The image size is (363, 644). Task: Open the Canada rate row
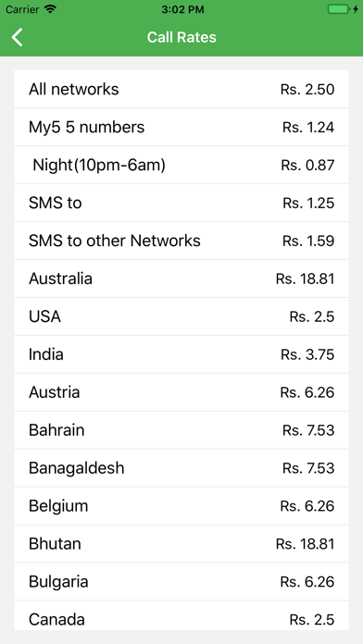pos(181,615)
